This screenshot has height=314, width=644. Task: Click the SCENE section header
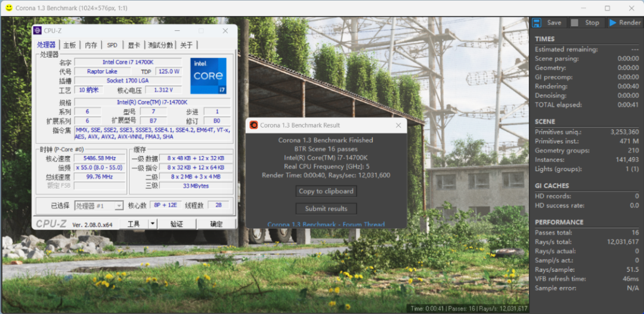point(545,122)
